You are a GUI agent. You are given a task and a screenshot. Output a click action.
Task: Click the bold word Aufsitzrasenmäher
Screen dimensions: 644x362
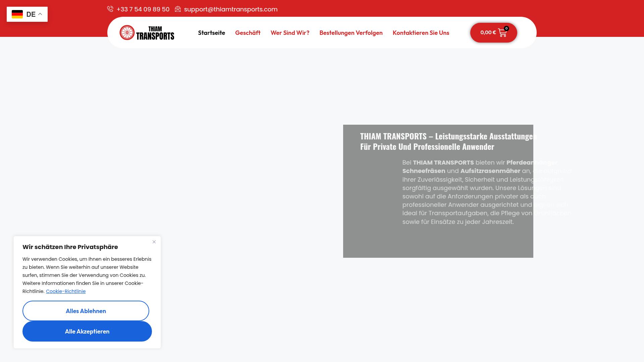pyautogui.click(x=490, y=171)
